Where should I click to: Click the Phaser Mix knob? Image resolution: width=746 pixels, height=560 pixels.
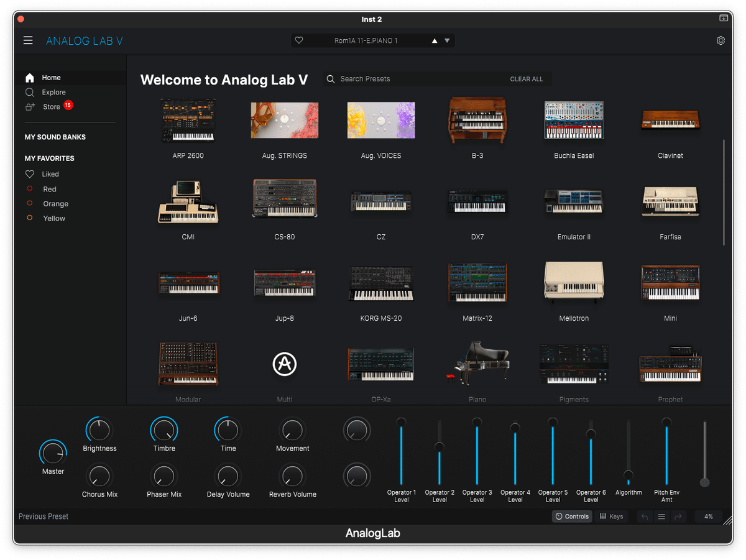pyautogui.click(x=164, y=477)
